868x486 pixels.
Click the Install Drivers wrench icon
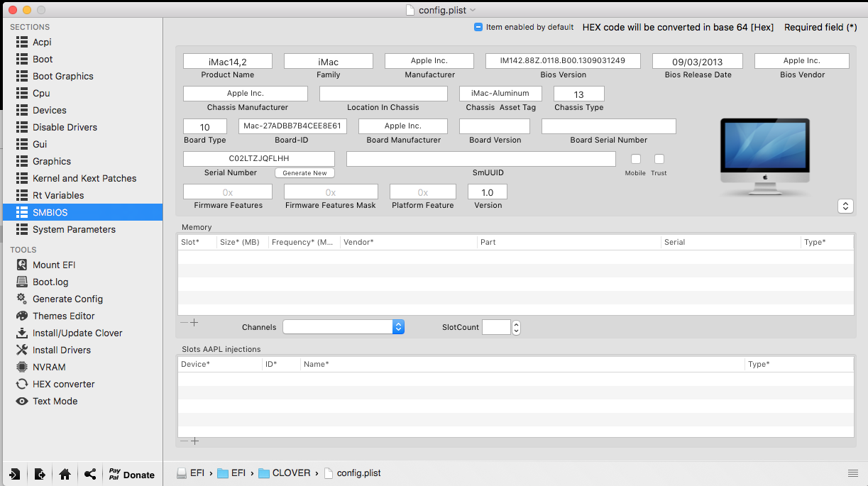point(22,350)
